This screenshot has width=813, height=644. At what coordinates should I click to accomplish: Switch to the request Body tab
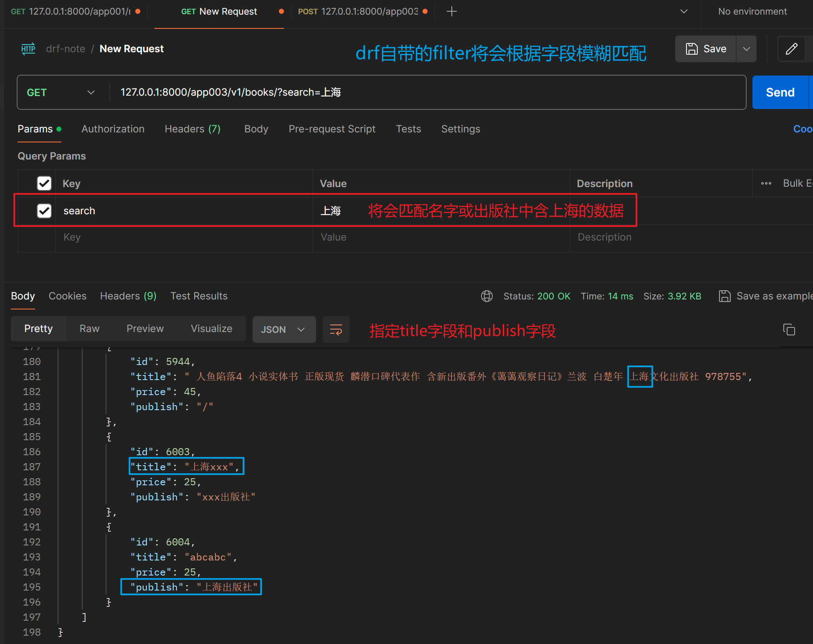tap(256, 129)
